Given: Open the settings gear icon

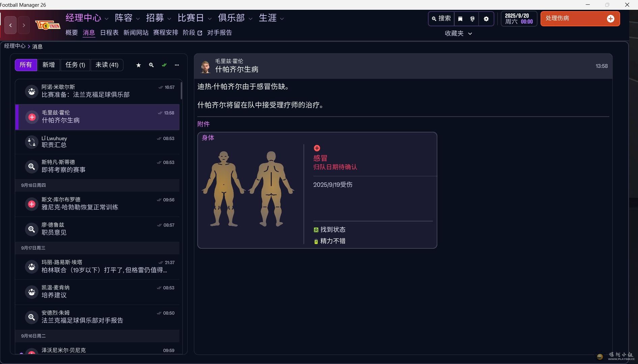Looking at the screenshot, I should point(486,19).
